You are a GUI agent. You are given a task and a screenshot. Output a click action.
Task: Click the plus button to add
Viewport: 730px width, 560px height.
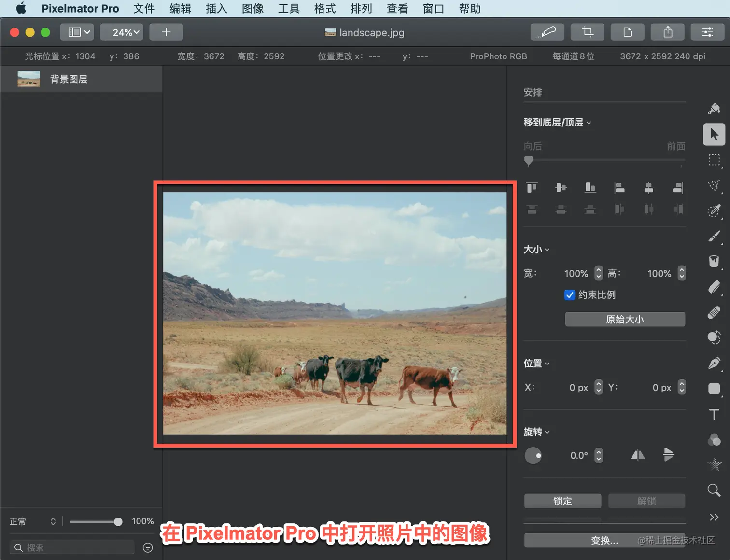click(166, 32)
